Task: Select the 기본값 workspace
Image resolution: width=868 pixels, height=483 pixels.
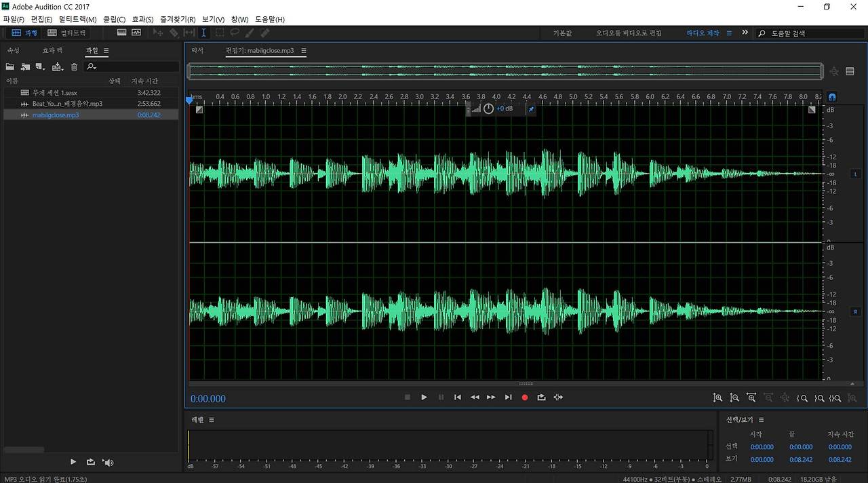Action: pyautogui.click(x=563, y=33)
